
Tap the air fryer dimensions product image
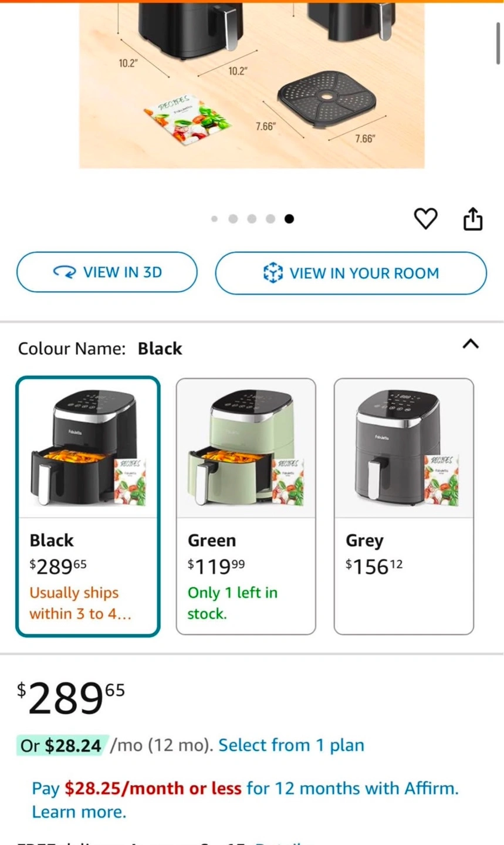point(252,85)
